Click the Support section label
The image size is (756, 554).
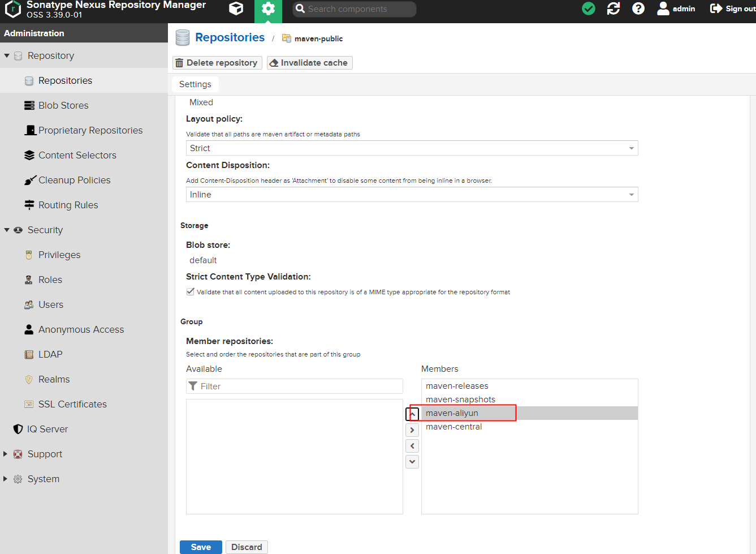click(45, 454)
